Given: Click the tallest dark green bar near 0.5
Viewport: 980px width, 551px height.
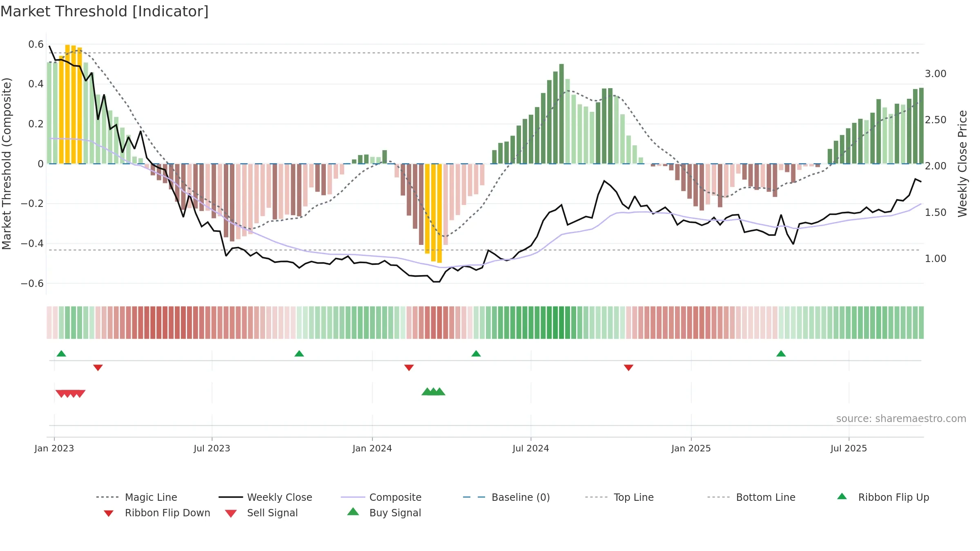Looking at the screenshot, I should click(x=561, y=114).
